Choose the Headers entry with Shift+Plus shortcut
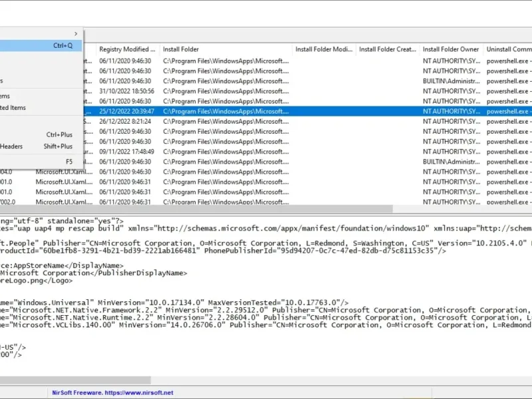 (41, 146)
